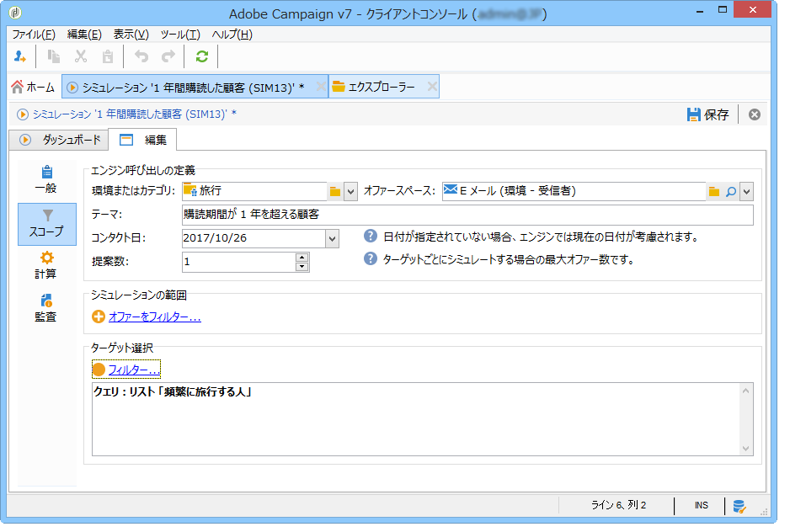
Task: Open the ツール(T) menu
Action: click(180, 35)
